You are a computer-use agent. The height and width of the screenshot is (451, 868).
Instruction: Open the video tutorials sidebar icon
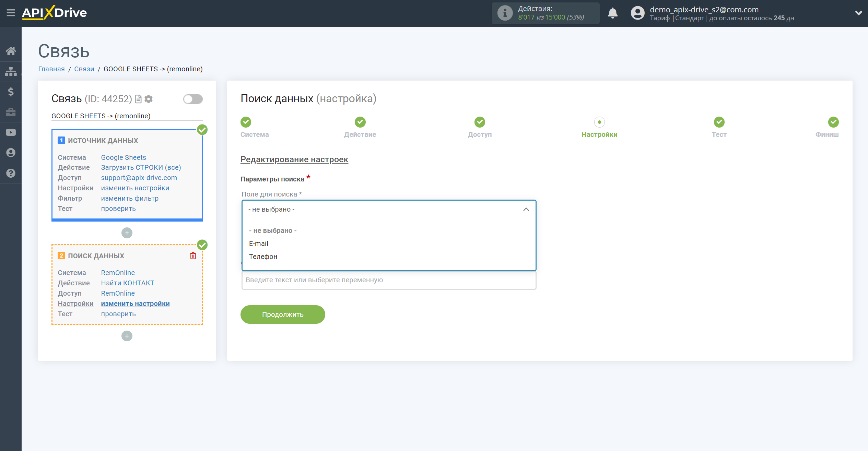pyautogui.click(x=11, y=132)
